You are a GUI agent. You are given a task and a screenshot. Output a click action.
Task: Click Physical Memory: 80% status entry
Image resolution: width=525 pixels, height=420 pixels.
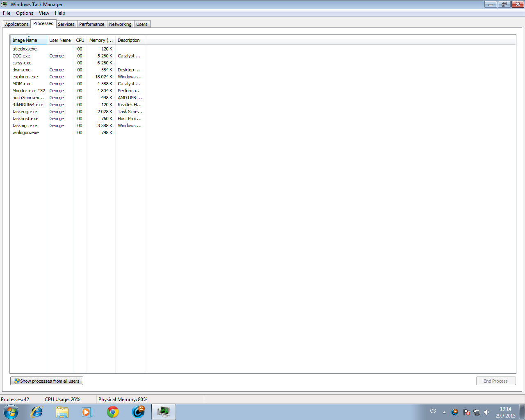(123, 399)
